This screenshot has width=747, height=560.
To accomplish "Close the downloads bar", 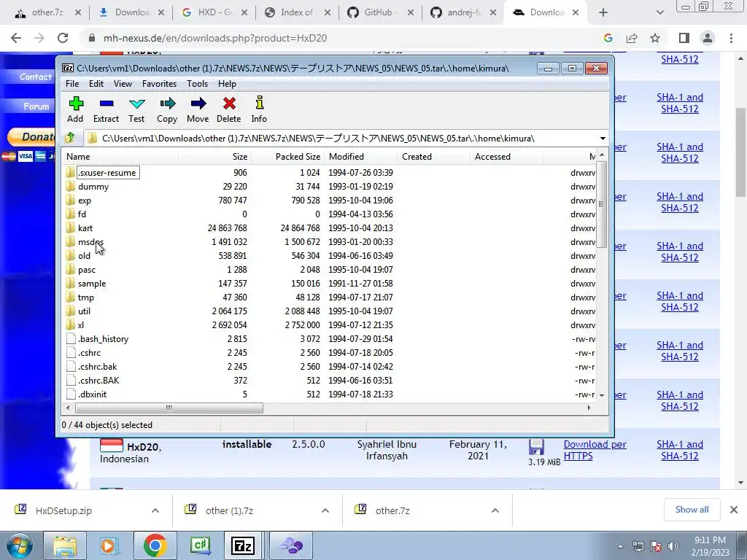I will (734, 510).
